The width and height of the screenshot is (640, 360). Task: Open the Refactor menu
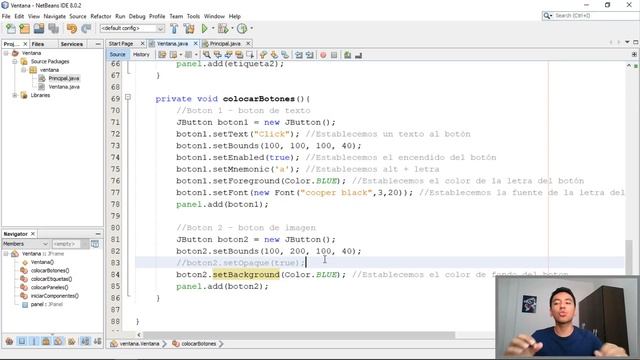click(101, 16)
